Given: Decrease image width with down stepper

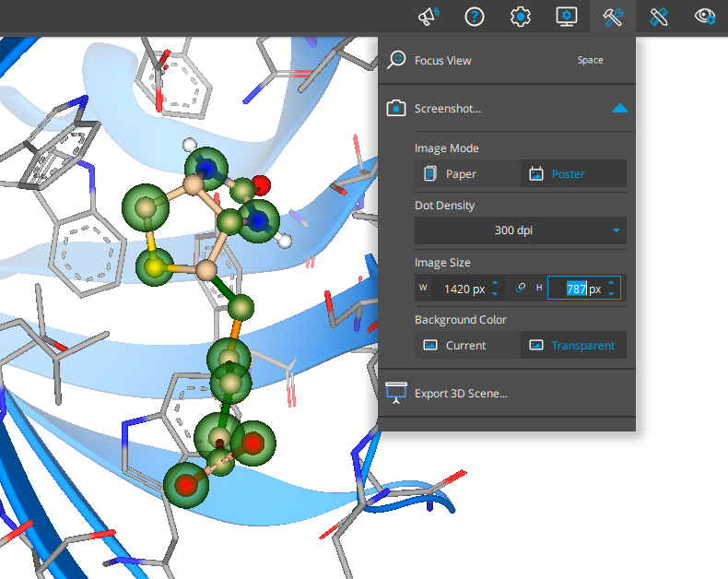Looking at the screenshot, I should [x=495, y=294].
